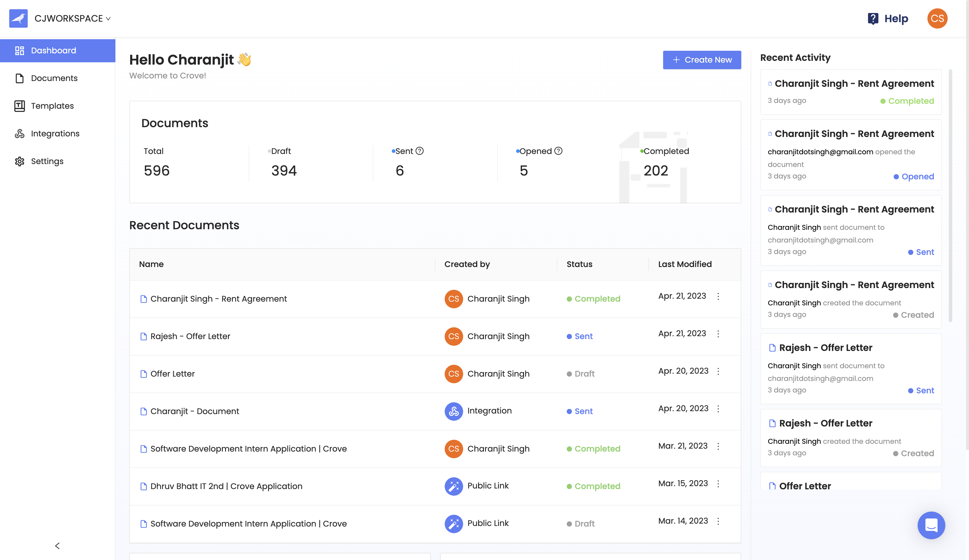Click the Integrations webhook icon in sidebar
Image resolution: width=969 pixels, height=560 pixels.
click(x=20, y=134)
